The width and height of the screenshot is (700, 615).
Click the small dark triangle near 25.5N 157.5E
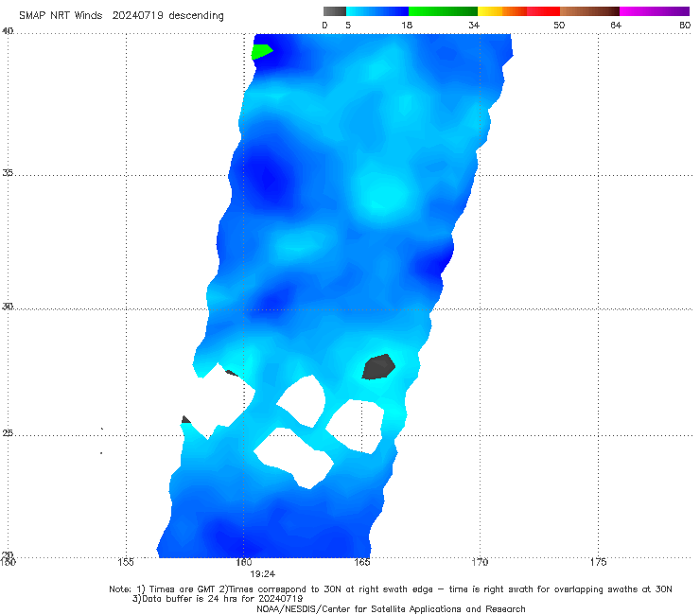(x=185, y=419)
